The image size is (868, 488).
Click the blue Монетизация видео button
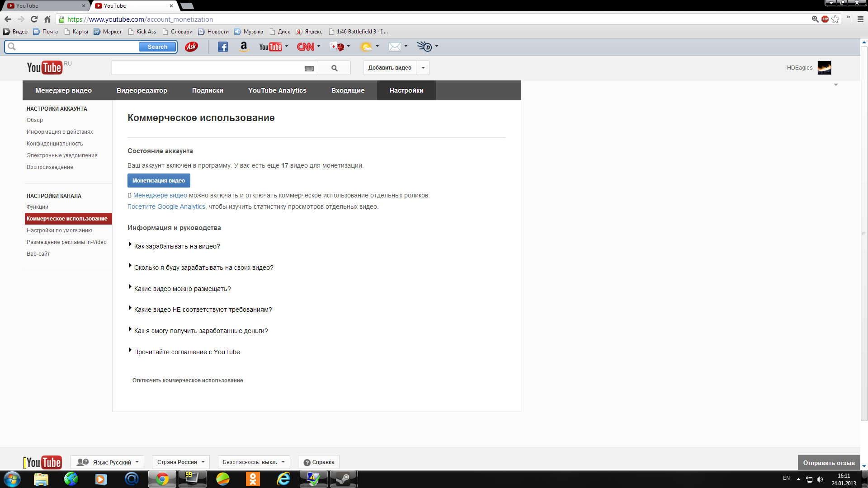click(x=159, y=181)
